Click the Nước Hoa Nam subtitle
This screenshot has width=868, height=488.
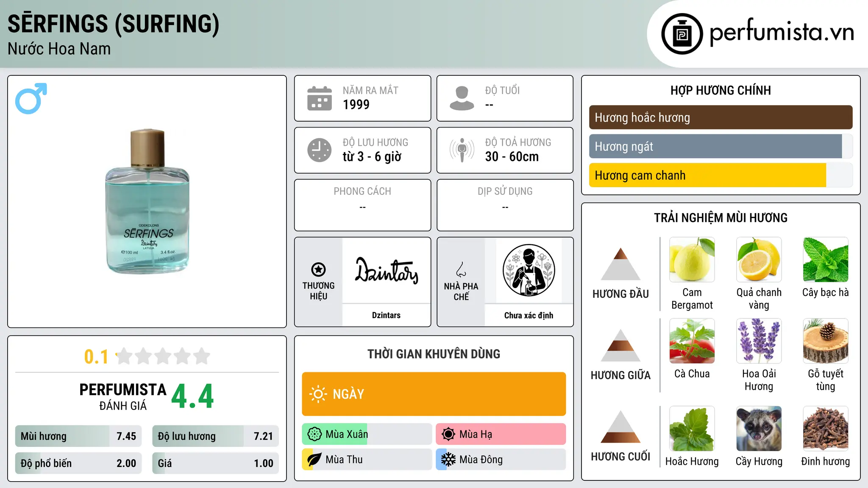point(59,49)
